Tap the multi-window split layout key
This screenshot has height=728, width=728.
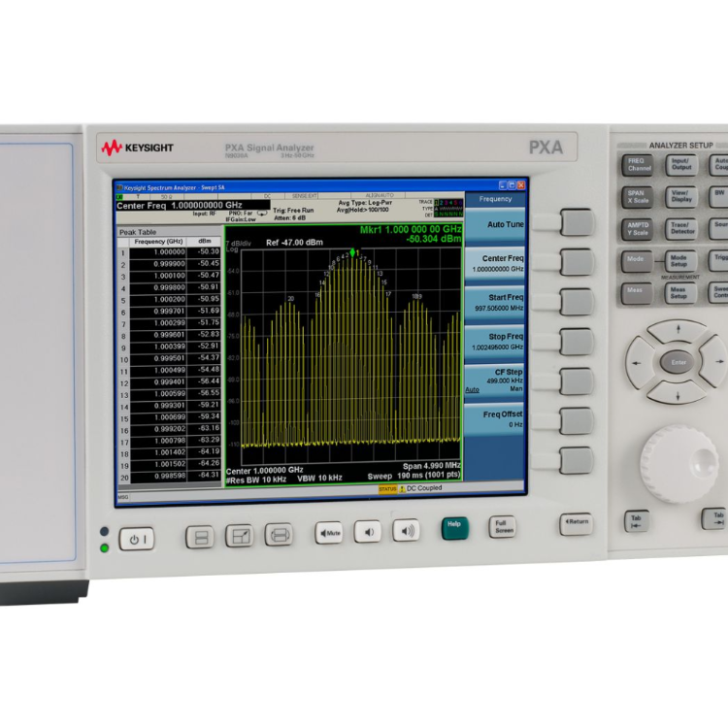pos(200,537)
